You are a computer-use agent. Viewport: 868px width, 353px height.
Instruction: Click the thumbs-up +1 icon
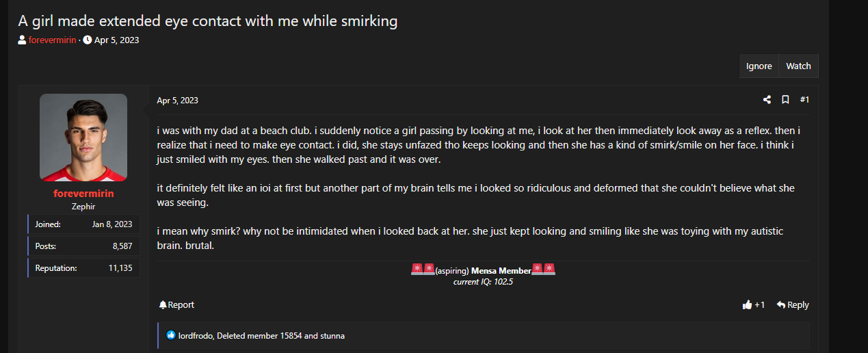tap(747, 305)
